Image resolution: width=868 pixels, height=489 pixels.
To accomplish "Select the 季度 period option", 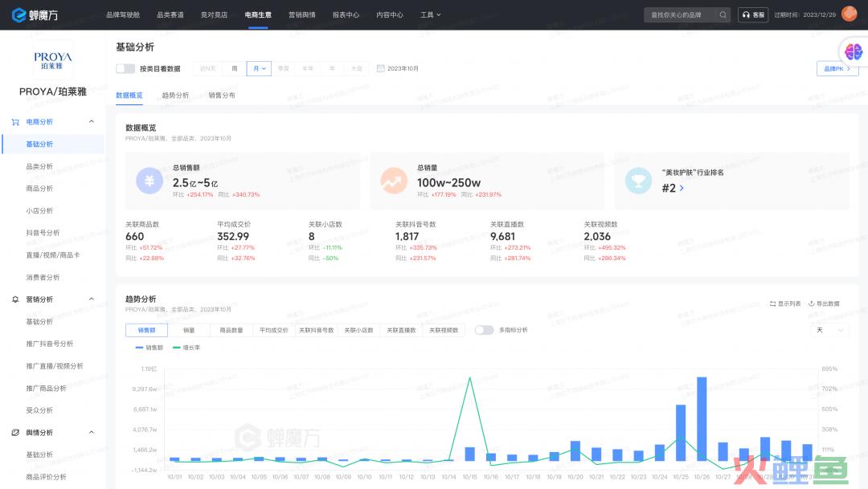I will point(284,68).
